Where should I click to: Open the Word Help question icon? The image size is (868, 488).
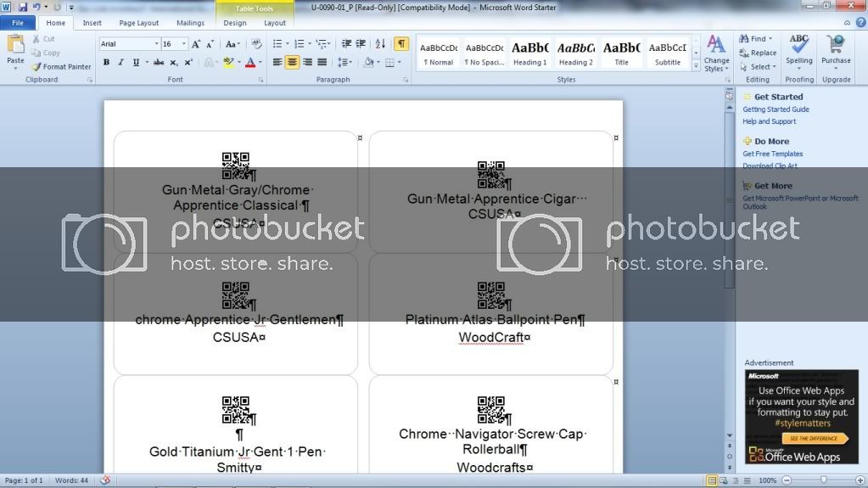pos(861,23)
